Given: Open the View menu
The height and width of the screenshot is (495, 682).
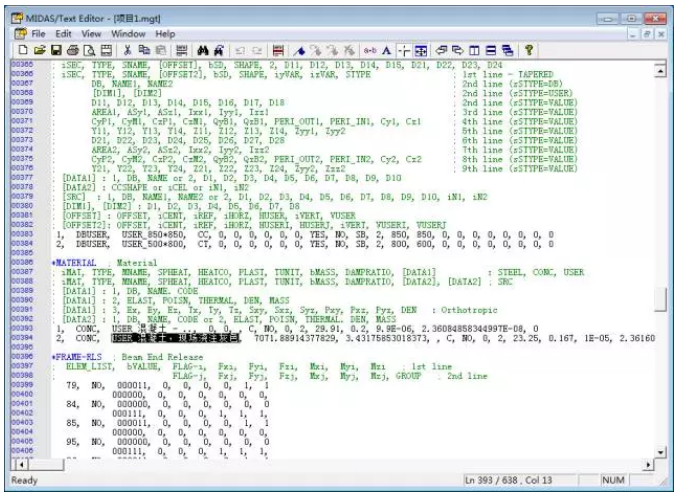Looking at the screenshot, I should pos(92,33).
